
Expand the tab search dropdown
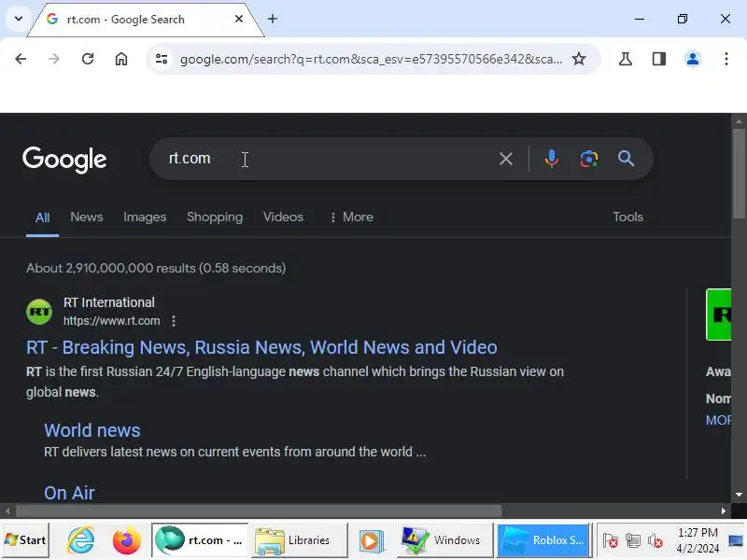tap(19, 19)
